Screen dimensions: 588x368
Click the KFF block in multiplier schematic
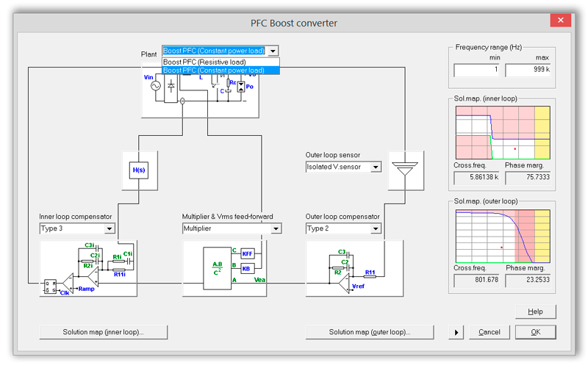247,253
